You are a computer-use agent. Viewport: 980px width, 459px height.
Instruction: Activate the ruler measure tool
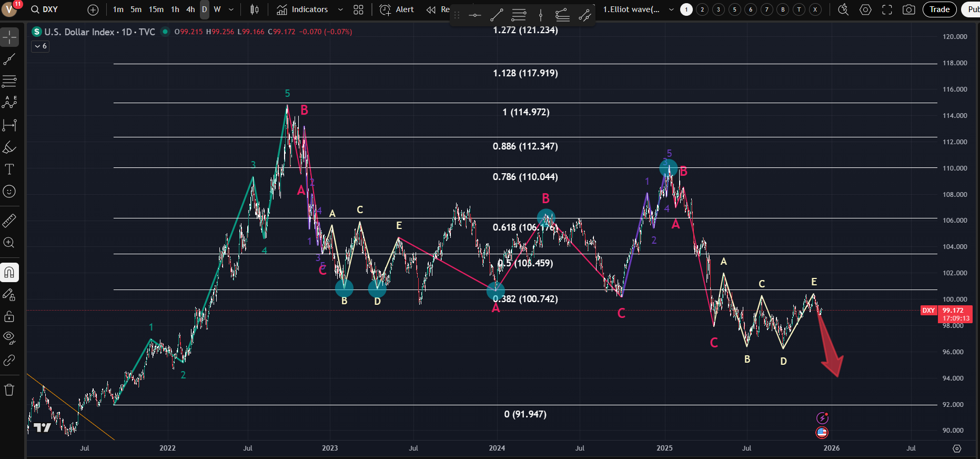[x=9, y=221]
